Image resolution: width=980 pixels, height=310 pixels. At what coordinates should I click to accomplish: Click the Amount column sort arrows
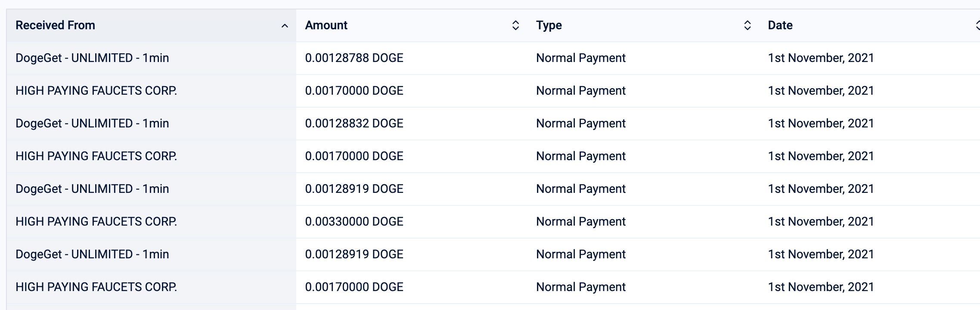coord(515,25)
